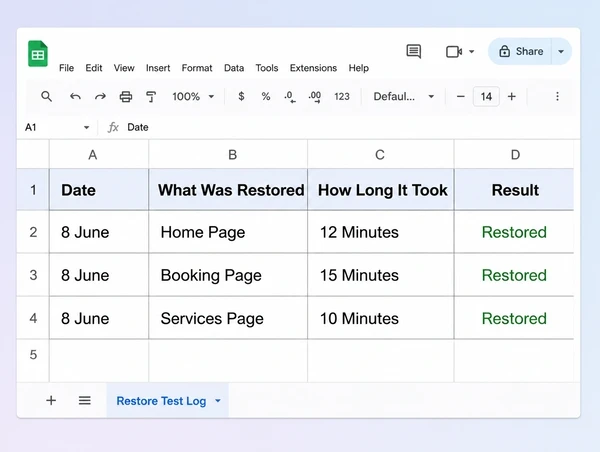
Task: Select 'Restored' in the Home Page row
Action: (514, 232)
